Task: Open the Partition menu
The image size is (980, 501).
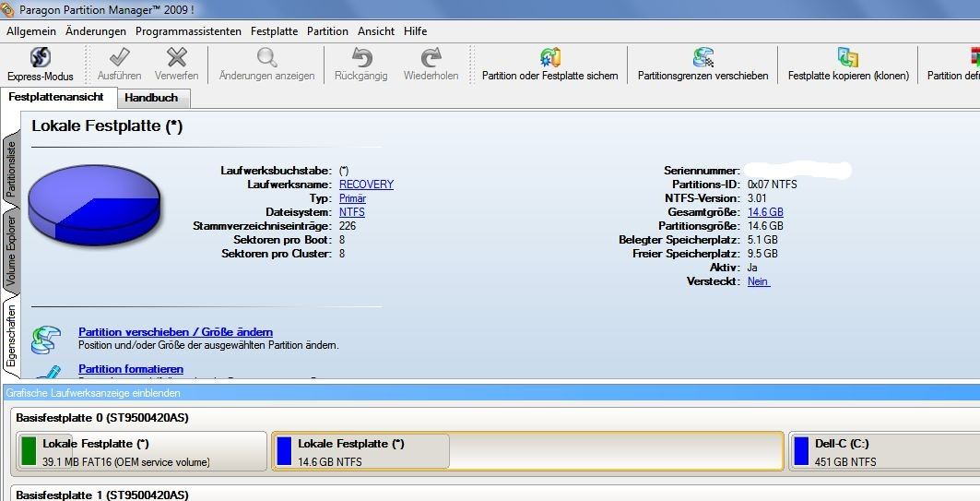Action: click(x=327, y=30)
